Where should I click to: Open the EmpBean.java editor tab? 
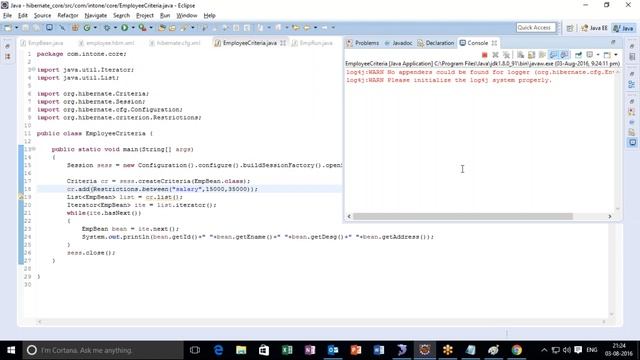pos(42,43)
